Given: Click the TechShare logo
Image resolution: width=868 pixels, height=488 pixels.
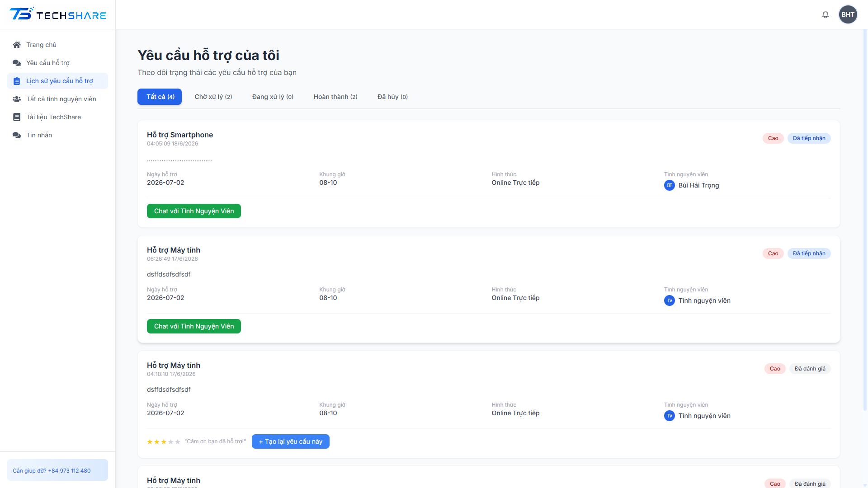Looking at the screenshot, I should click(x=58, y=14).
